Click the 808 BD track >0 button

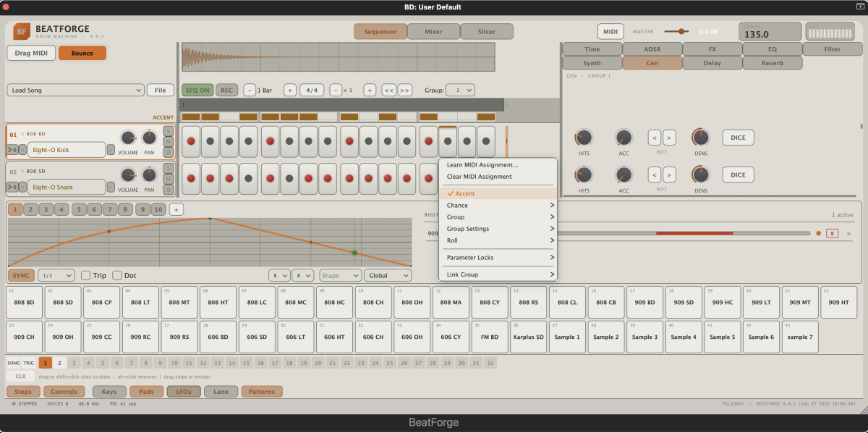[x=12, y=150]
